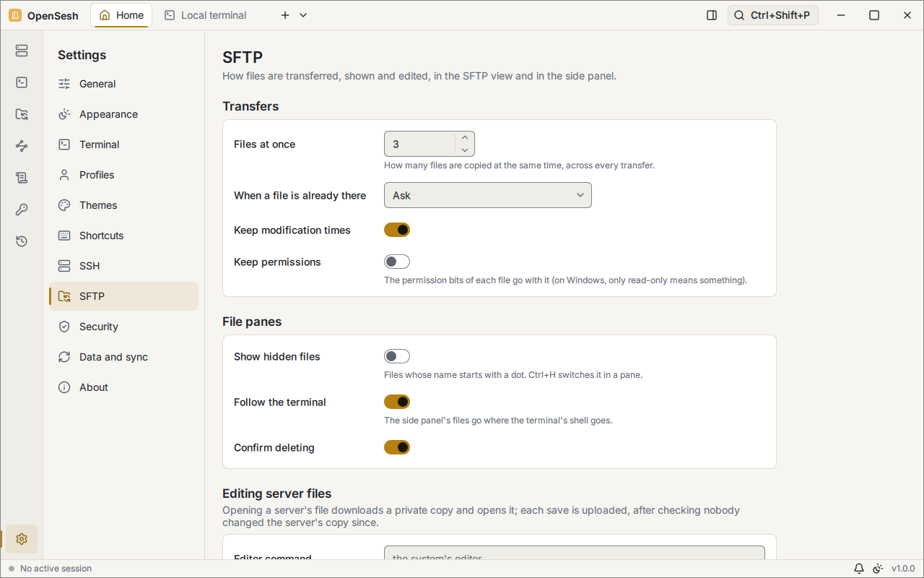Open the scripts scroll sidebar icon
Viewport: 924px width, 578px height.
tap(22, 178)
